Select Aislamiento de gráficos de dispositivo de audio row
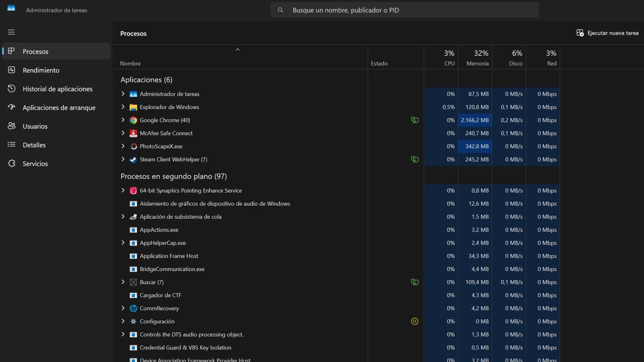The width and height of the screenshot is (644, 362). 336,204
